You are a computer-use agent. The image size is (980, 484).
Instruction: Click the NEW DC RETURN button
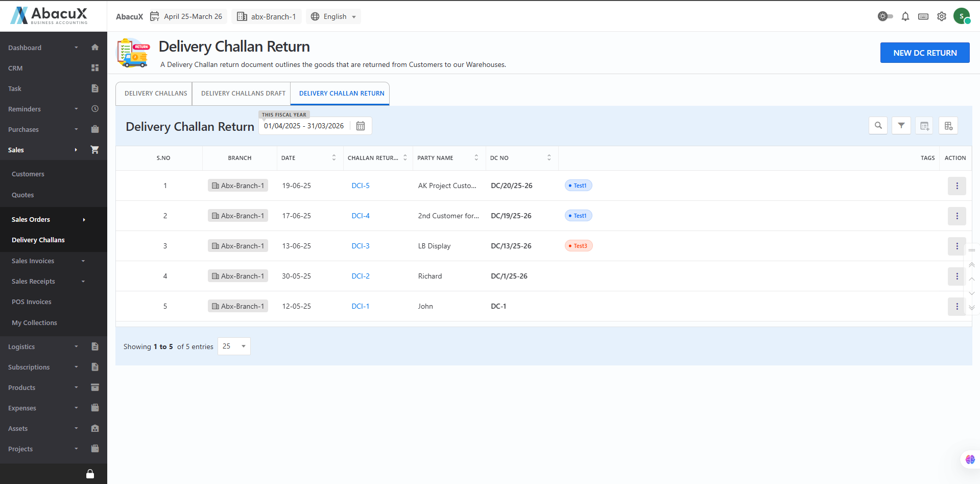click(924, 53)
